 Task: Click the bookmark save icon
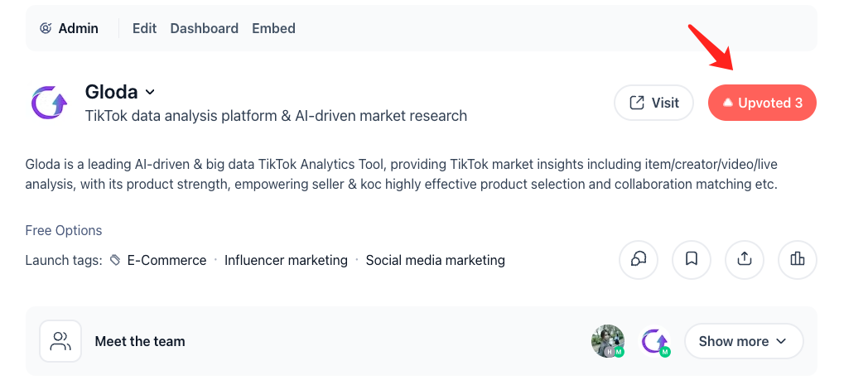coord(692,259)
